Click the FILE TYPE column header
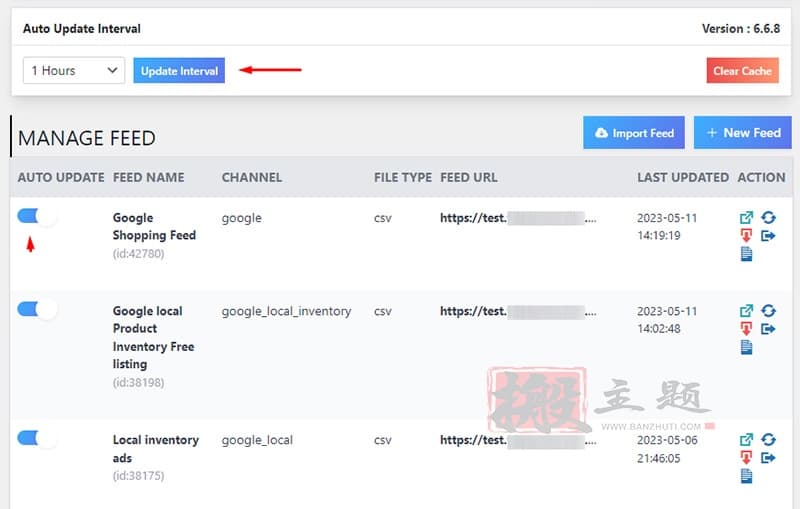This screenshot has height=509, width=800. [x=403, y=177]
